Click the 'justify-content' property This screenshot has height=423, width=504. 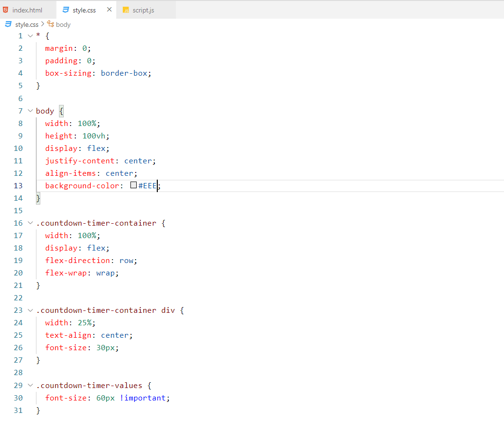point(80,161)
